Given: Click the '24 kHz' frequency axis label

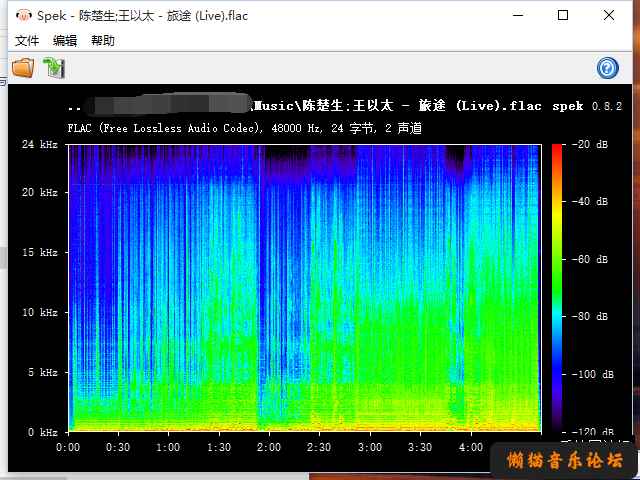Looking at the screenshot, I should tap(40, 144).
